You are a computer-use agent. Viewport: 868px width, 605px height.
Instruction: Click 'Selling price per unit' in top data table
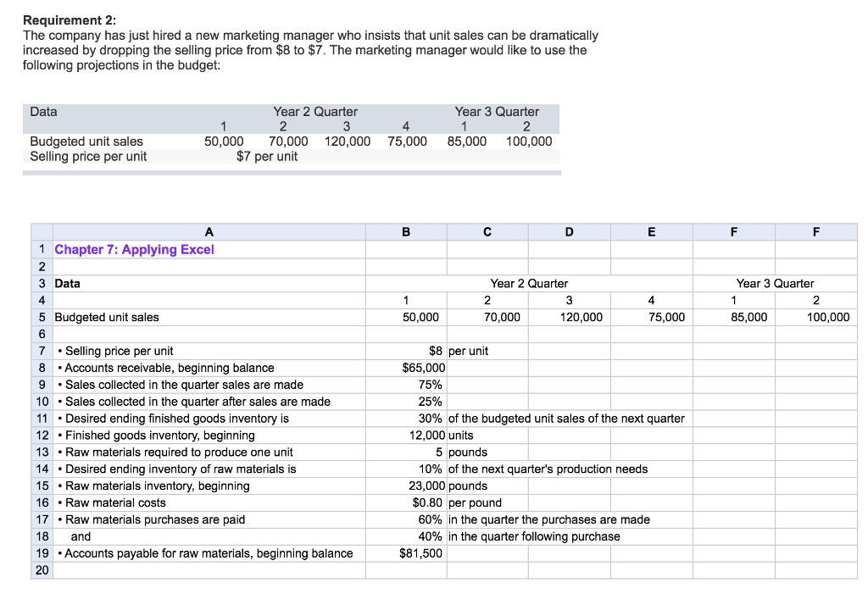88,157
